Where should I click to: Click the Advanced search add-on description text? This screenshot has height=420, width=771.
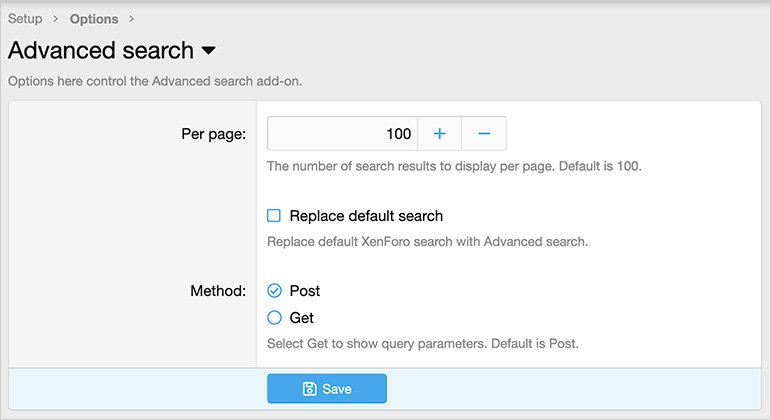coord(155,81)
